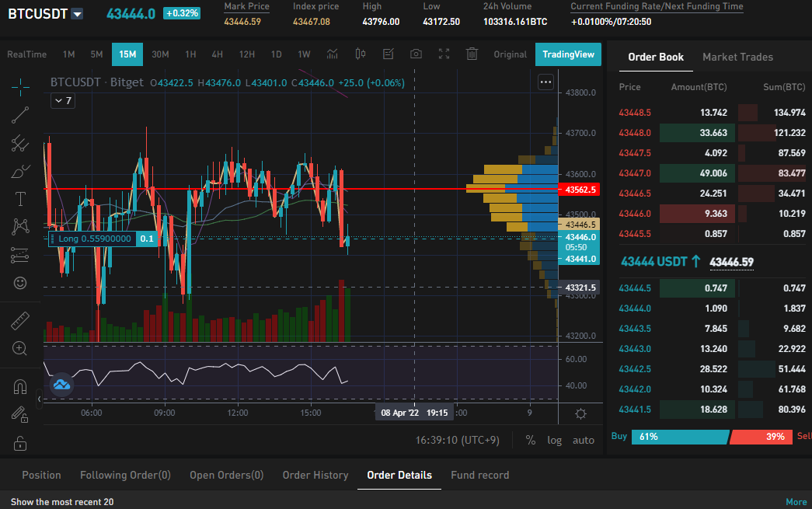Open the Order History tab
The width and height of the screenshot is (812, 509).
315,475
